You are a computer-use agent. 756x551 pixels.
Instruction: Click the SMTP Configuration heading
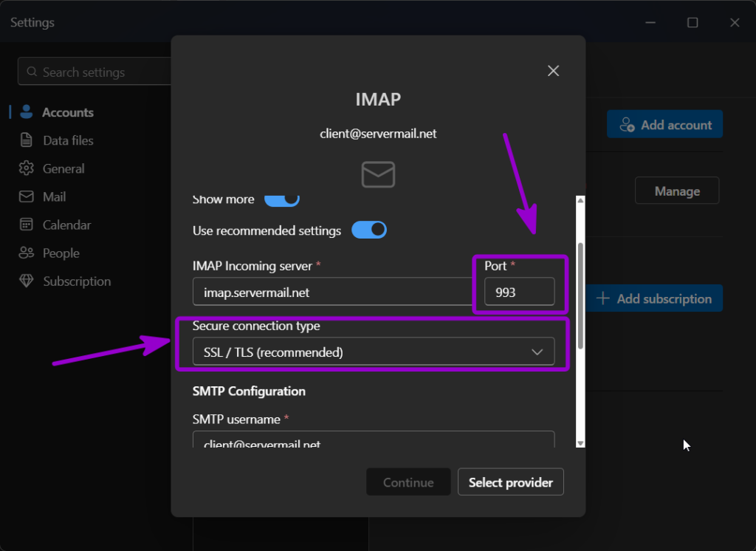tap(249, 391)
